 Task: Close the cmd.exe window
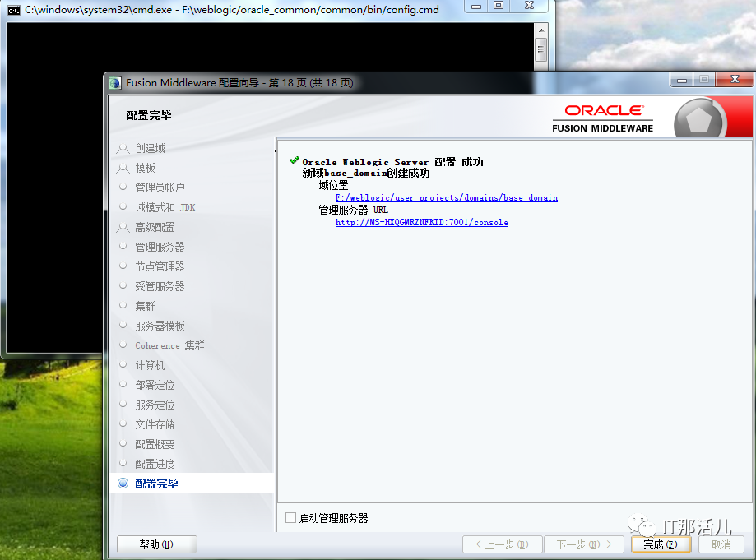click(530, 6)
